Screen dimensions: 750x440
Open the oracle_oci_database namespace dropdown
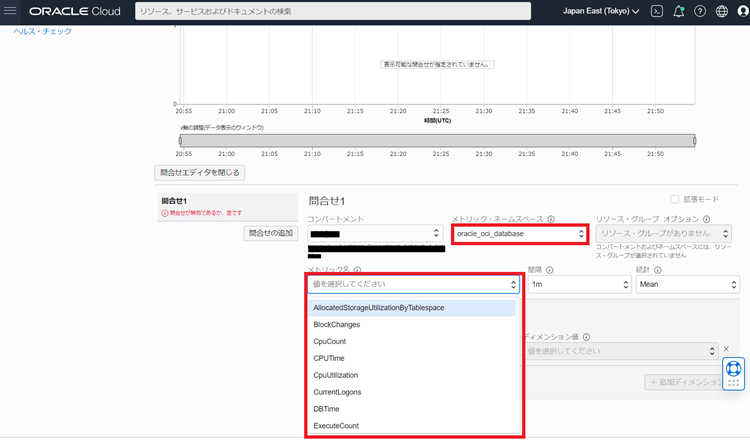519,234
